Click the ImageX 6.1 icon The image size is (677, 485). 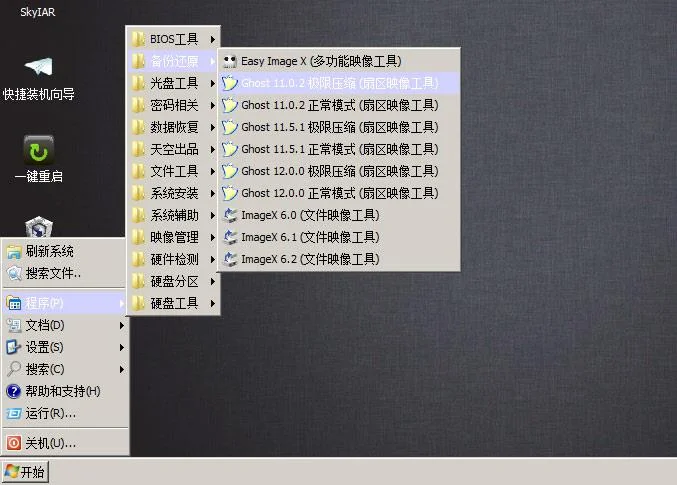coord(230,237)
